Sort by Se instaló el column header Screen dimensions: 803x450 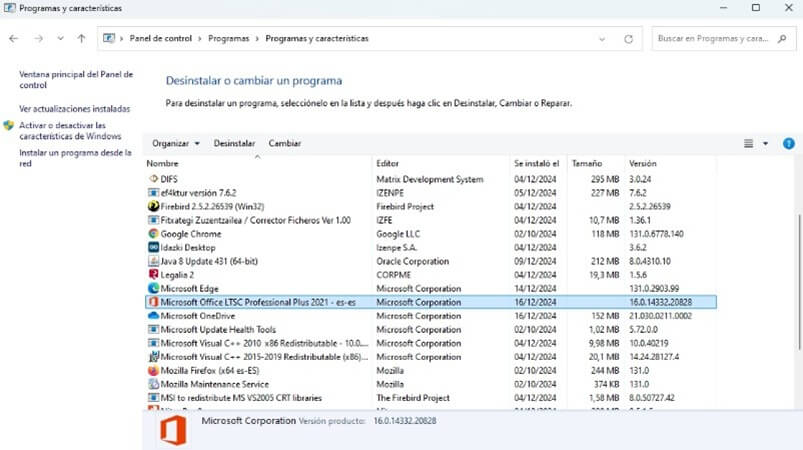(537, 164)
